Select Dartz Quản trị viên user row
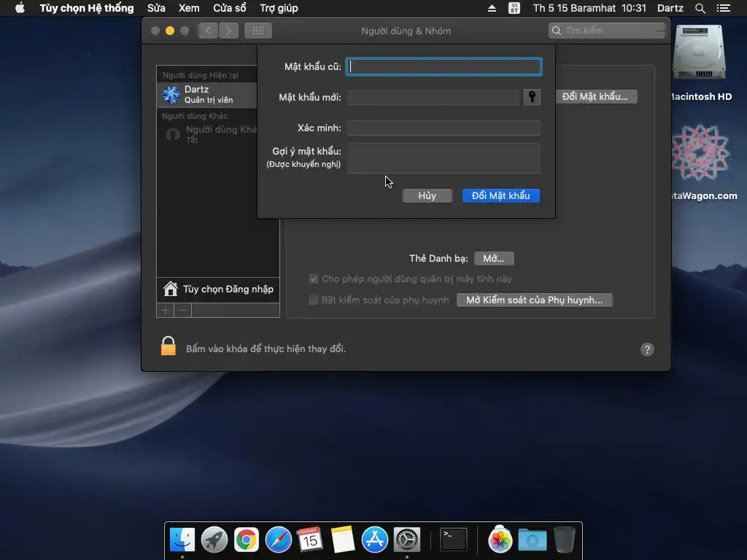Image resolution: width=747 pixels, height=560 pixels. tap(206, 95)
